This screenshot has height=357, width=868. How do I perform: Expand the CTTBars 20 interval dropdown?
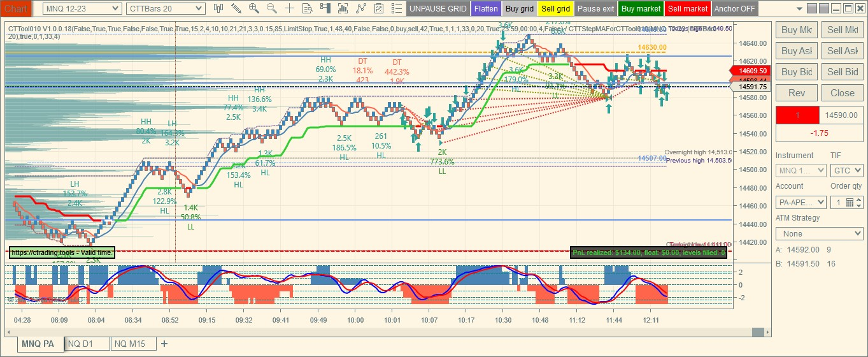coord(166,8)
